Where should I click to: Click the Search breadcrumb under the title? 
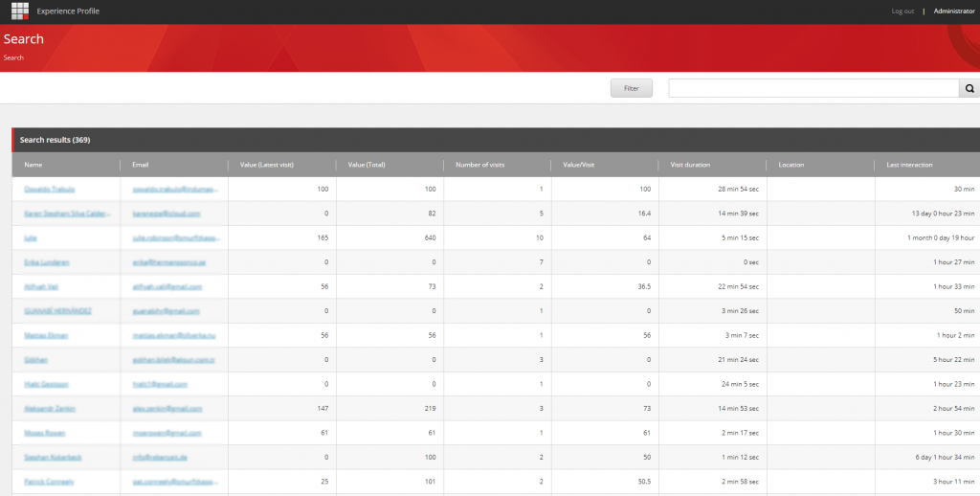click(13, 57)
